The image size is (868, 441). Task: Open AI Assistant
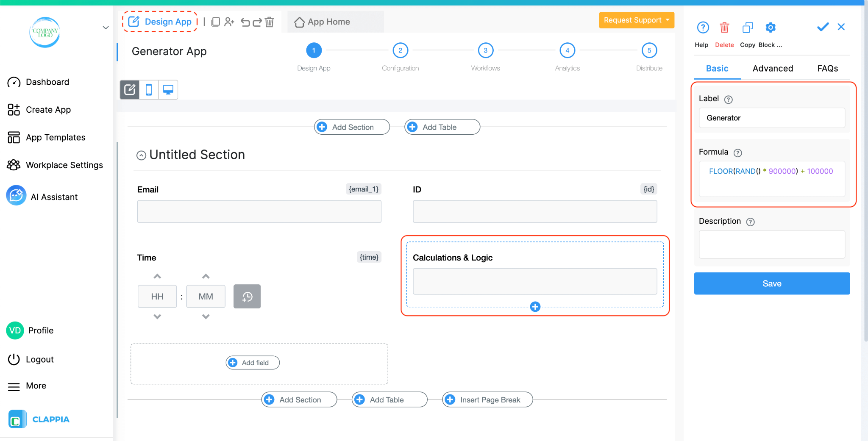42,196
